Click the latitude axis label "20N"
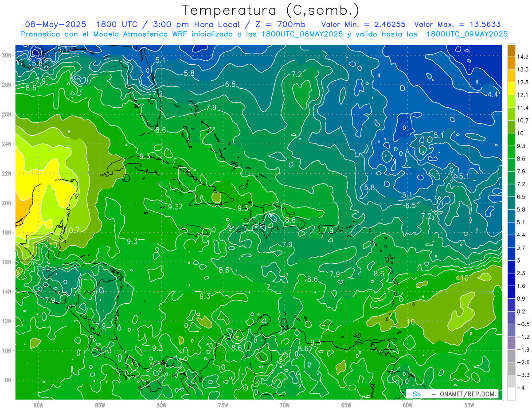The image size is (532, 411). click(8, 203)
